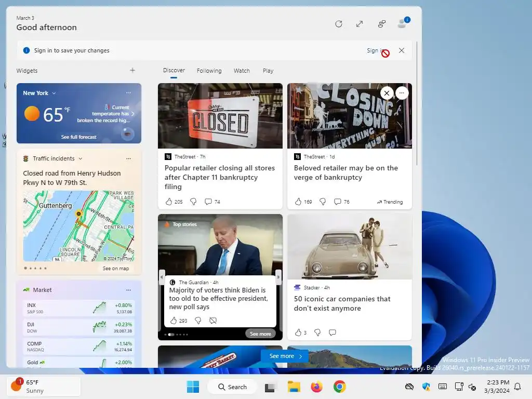The height and width of the screenshot is (399, 532).
Task: Launch Google Chrome from taskbar
Action: (339, 387)
